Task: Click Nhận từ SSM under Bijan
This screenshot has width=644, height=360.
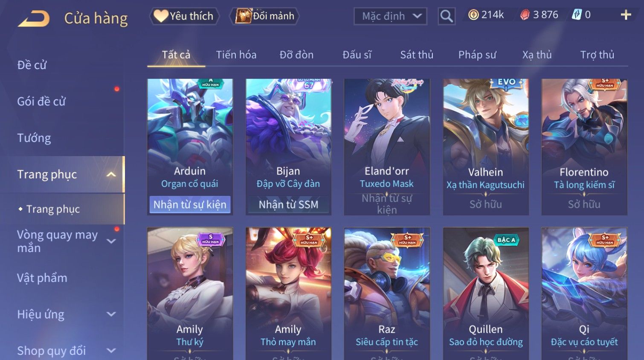Action: click(x=288, y=205)
